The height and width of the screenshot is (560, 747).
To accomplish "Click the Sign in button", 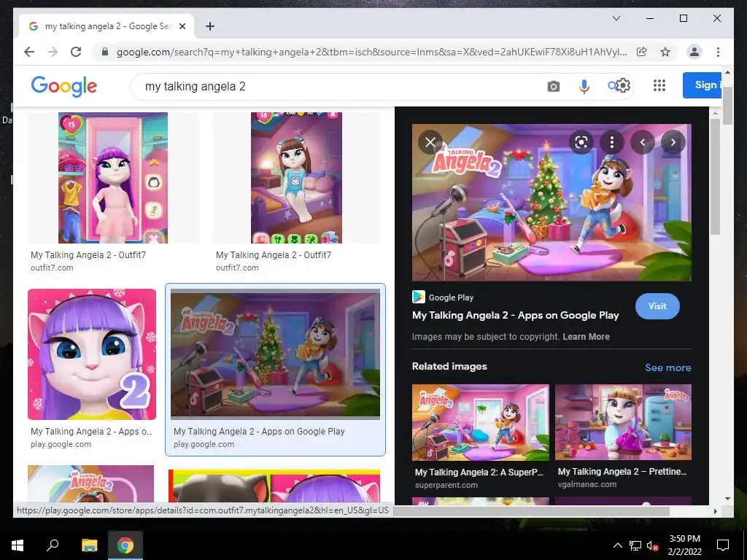I will (704, 85).
